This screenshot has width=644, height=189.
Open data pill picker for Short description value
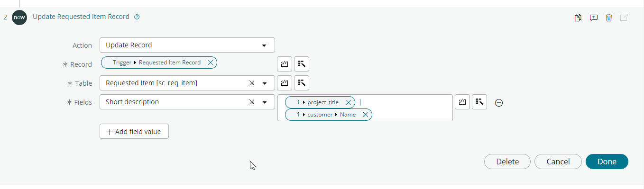coord(479,102)
